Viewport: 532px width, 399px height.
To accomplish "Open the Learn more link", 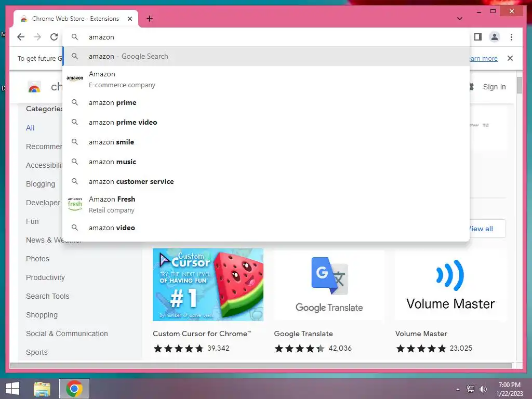I will click(x=483, y=58).
